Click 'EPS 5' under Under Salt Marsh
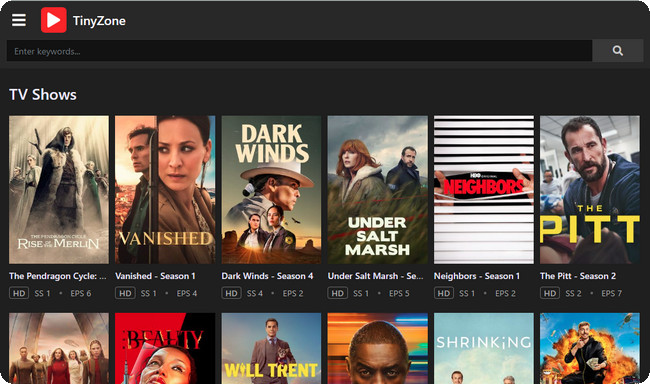Image resolution: width=650 pixels, height=384 pixels. [x=399, y=293]
